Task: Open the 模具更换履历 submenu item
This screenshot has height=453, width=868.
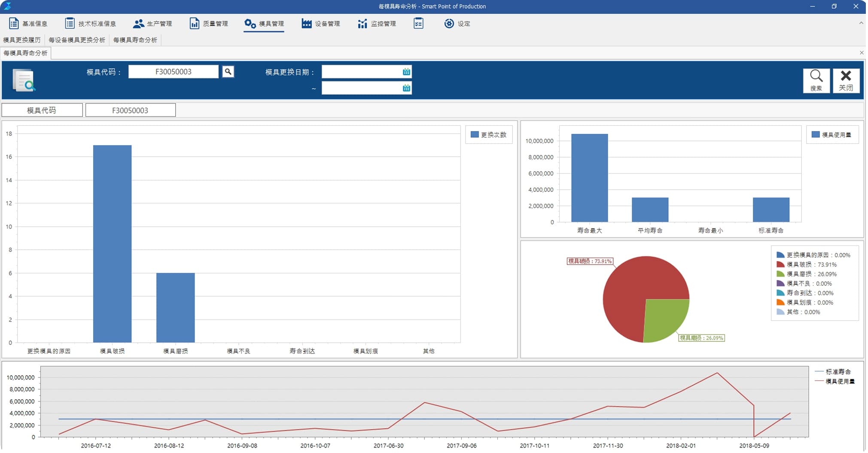Action: coord(22,40)
